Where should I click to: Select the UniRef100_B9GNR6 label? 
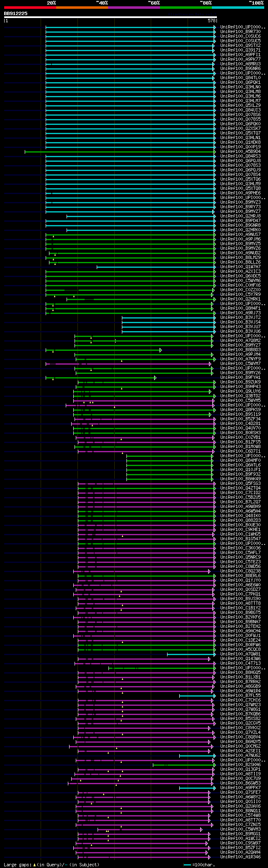point(240,68)
